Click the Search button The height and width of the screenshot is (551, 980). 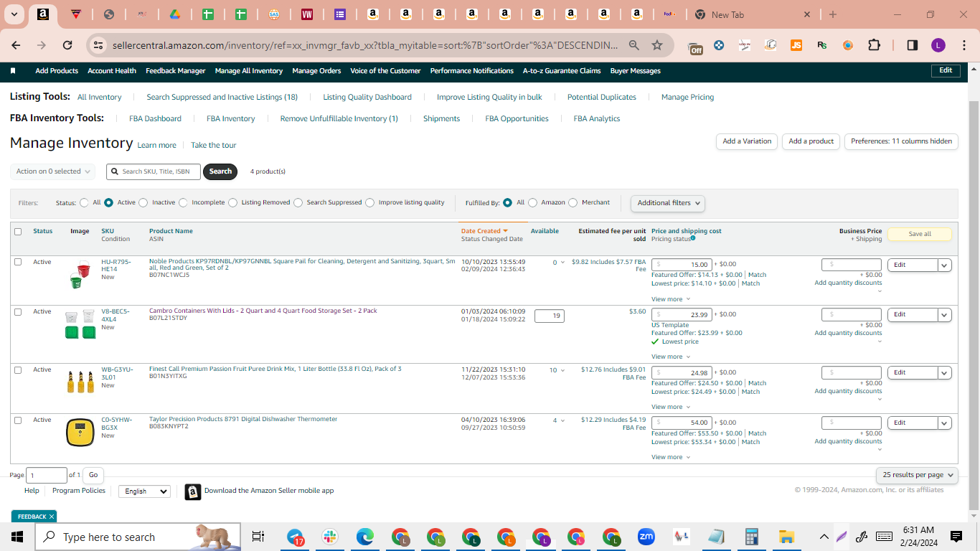tap(220, 171)
